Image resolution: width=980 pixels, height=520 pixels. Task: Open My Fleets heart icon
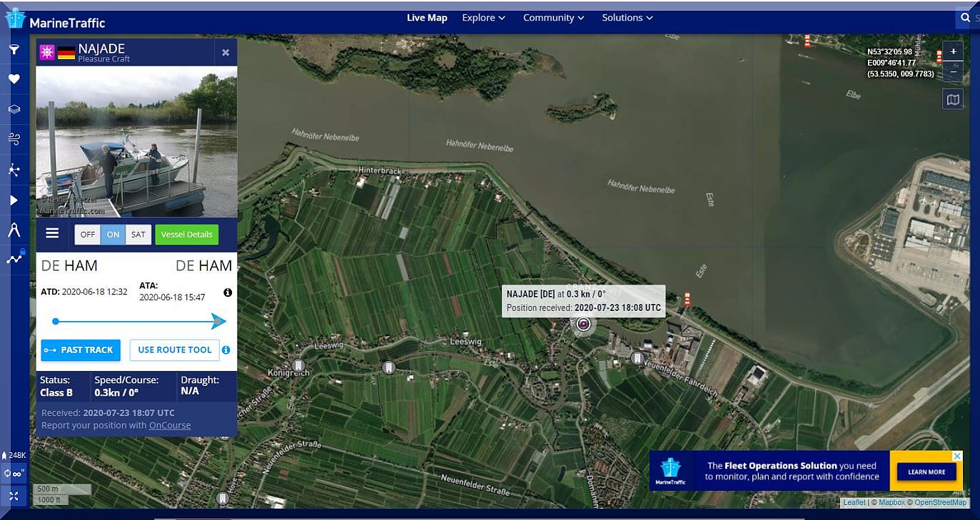[x=14, y=79]
